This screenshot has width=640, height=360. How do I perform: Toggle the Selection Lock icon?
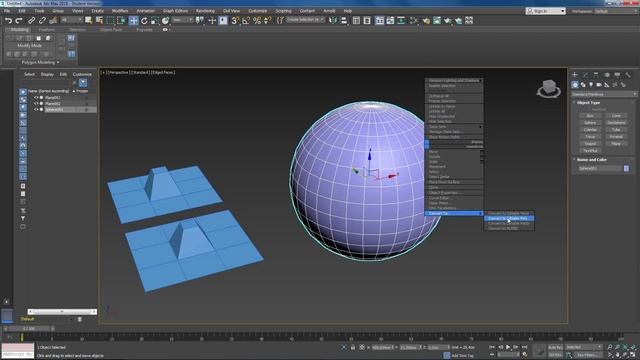tap(353, 347)
